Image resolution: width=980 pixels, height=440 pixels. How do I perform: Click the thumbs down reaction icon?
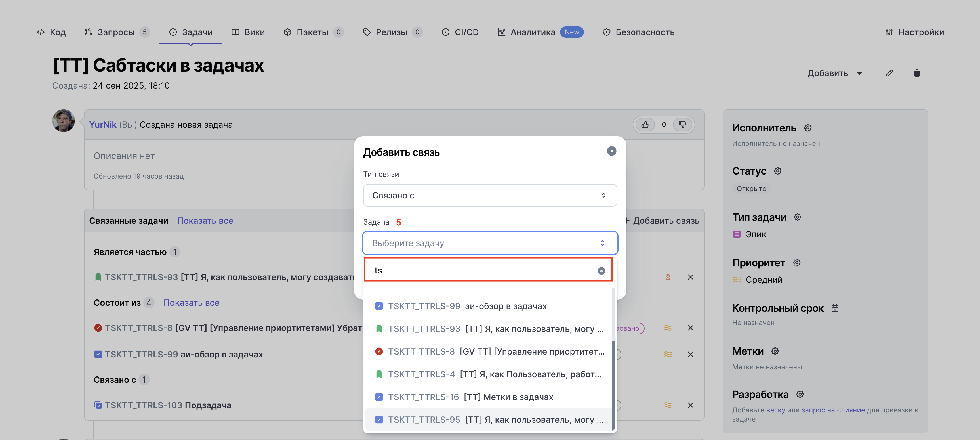pyautogui.click(x=682, y=124)
